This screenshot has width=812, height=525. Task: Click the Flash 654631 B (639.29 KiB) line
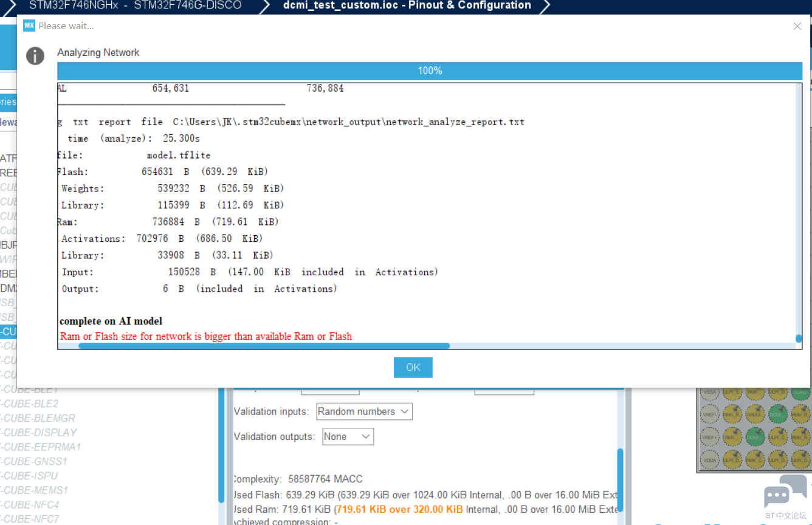[163, 171]
